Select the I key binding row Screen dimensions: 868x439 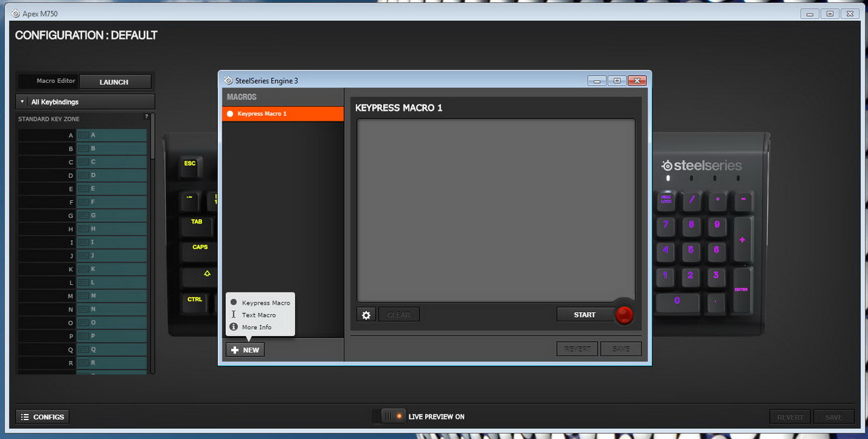tap(82, 242)
